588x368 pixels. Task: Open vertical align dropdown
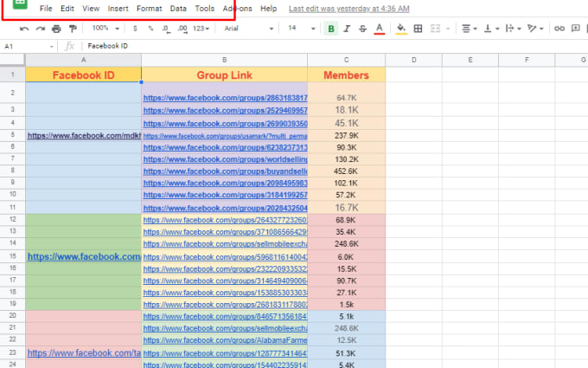click(491, 29)
